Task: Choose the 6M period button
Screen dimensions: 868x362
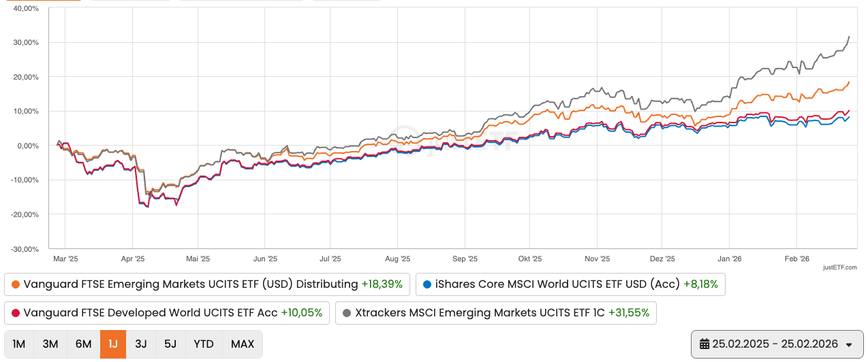Action: 83,344
